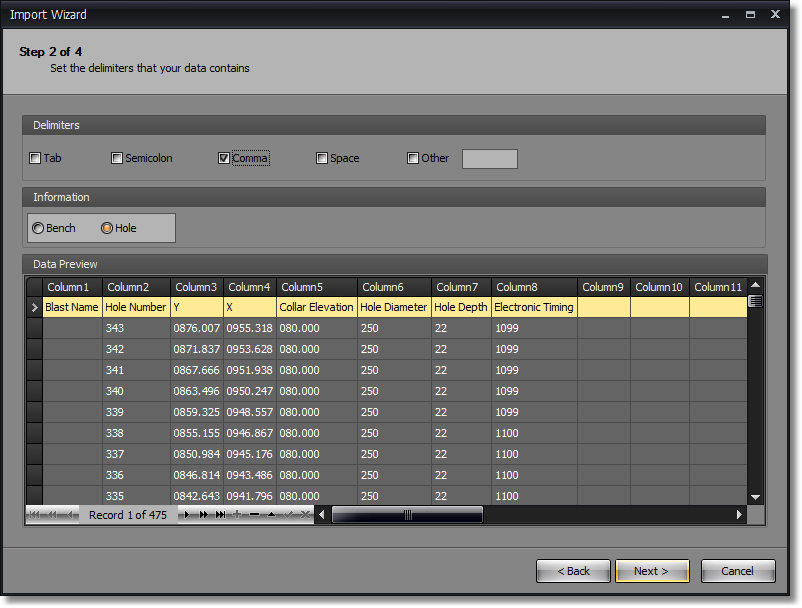Enable the Space delimiter checkbox
The image size is (802, 608).
pos(322,158)
